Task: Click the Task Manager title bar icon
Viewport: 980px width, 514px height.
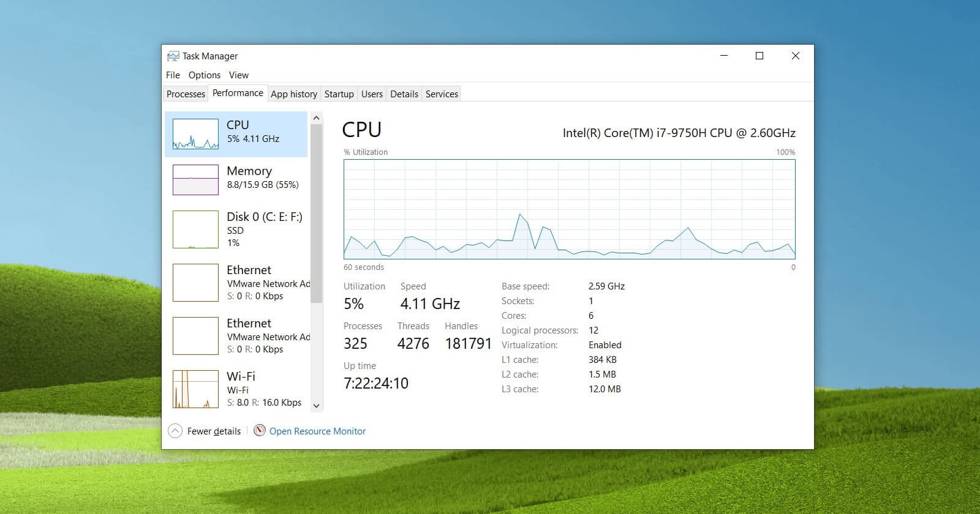Action: click(173, 56)
